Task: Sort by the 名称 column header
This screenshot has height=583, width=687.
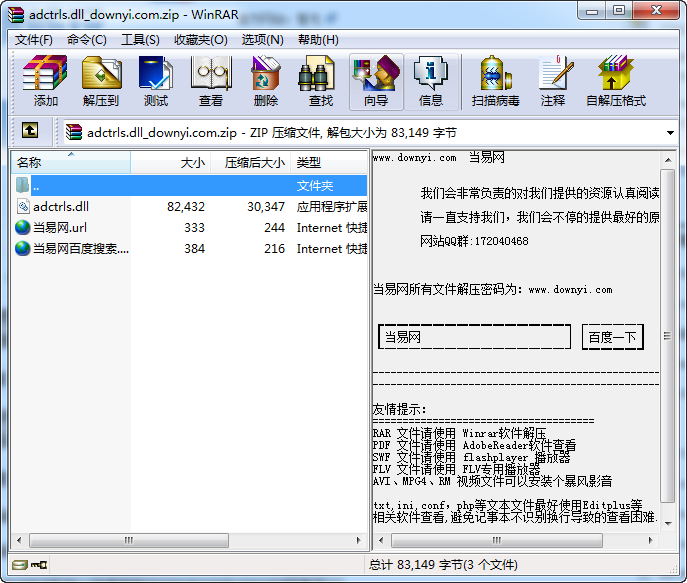Action: click(71, 163)
